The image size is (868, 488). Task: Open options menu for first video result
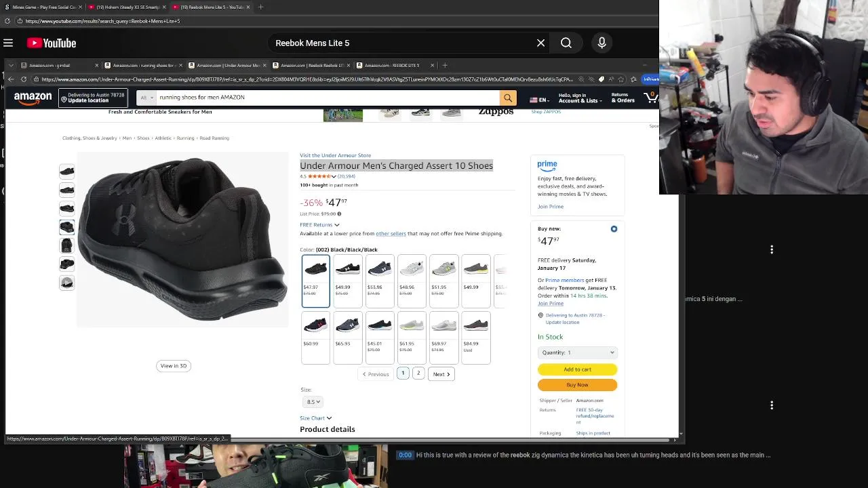tap(772, 249)
